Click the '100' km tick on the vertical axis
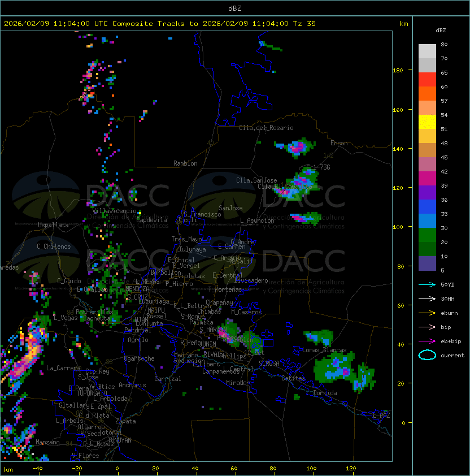This screenshot has width=470, height=476. [398, 227]
